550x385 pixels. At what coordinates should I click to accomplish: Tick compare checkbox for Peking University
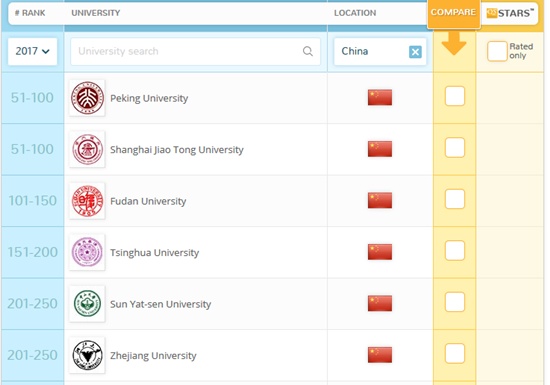455,96
